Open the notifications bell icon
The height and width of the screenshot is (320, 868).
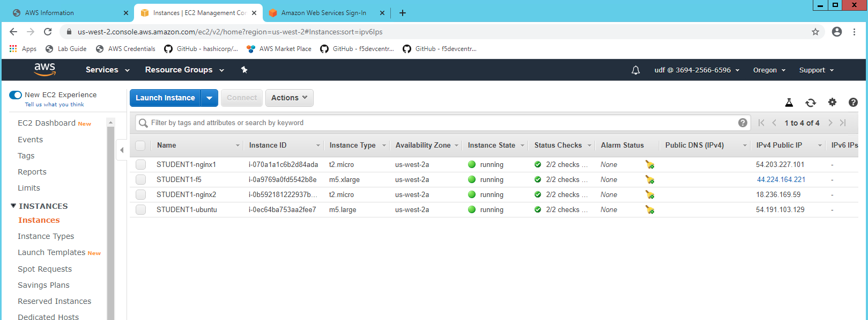[x=636, y=70]
